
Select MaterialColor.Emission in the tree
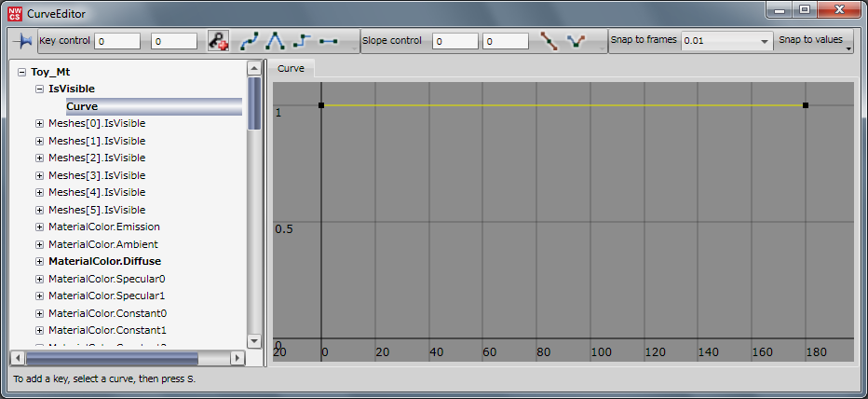coord(103,227)
